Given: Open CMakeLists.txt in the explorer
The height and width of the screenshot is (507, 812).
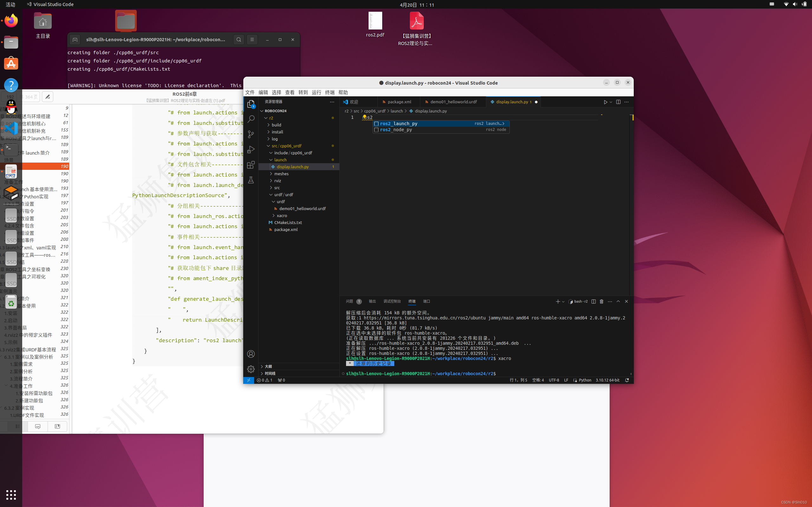Looking at the screenshot, I should (x=288, y=223).
